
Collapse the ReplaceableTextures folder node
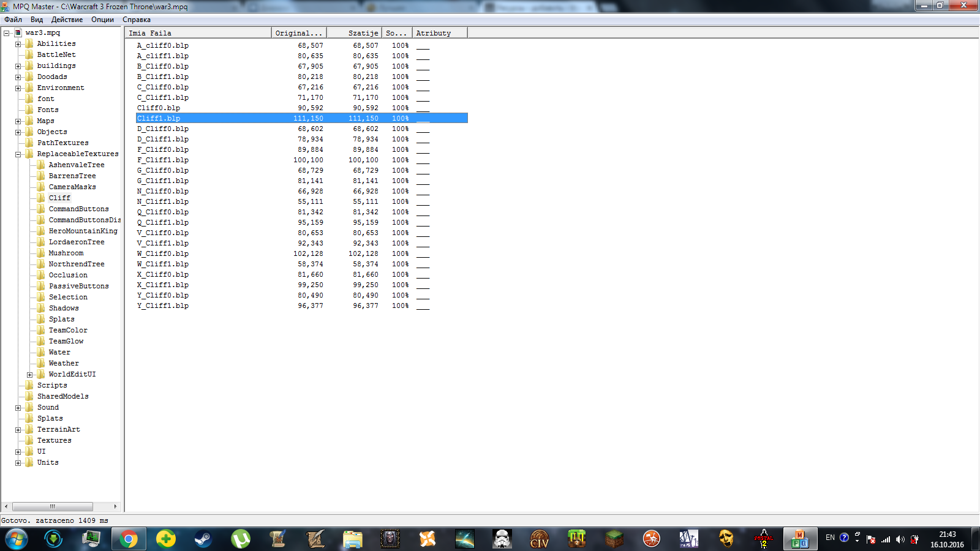(18, 154)
